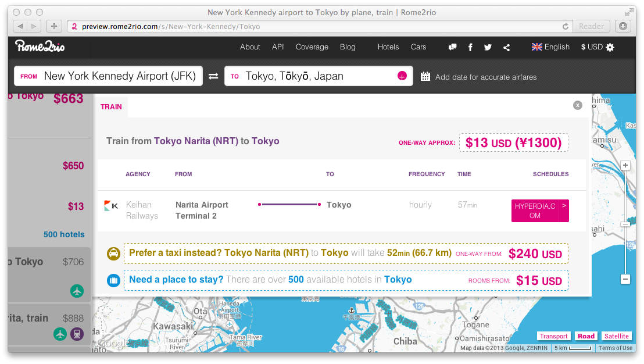The image size is (644, 364).
Task: Click 'Add date for accurate airfares'
Action: (486, 77)
